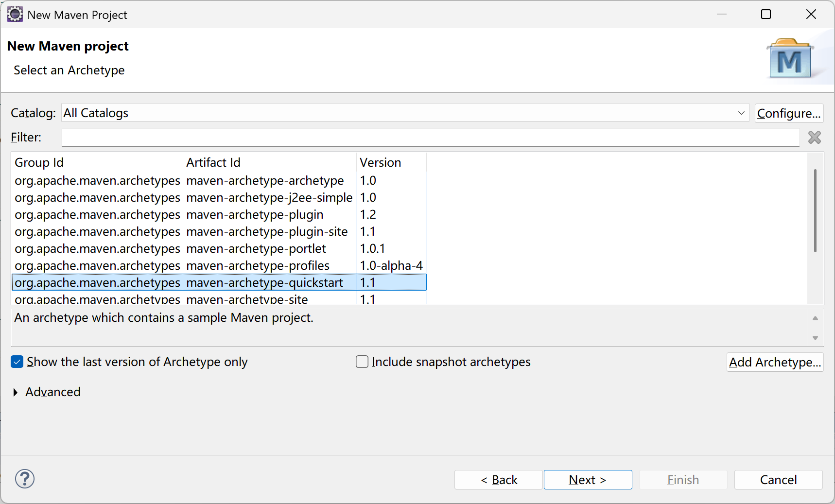Click the Eclipse icon in the title bar
This screenshot has height=504, width=835.
tap(15, 15)
